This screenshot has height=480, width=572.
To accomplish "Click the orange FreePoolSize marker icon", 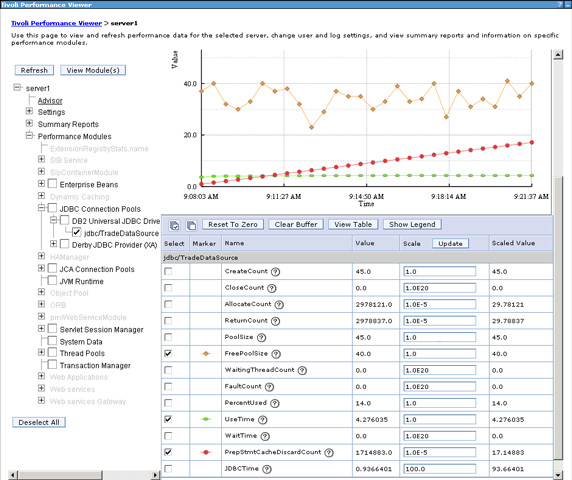I will (x=206, y=353).
